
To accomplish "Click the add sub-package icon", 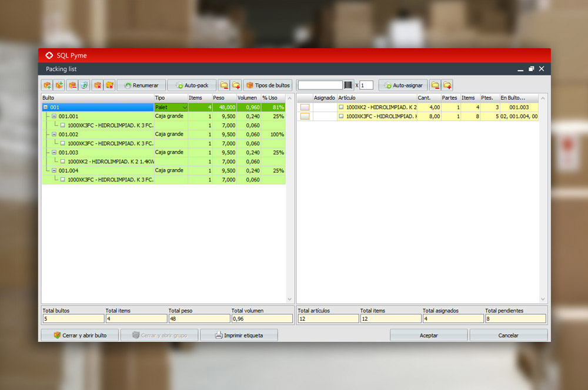I will pyautogui.click(x=59, y=85).
